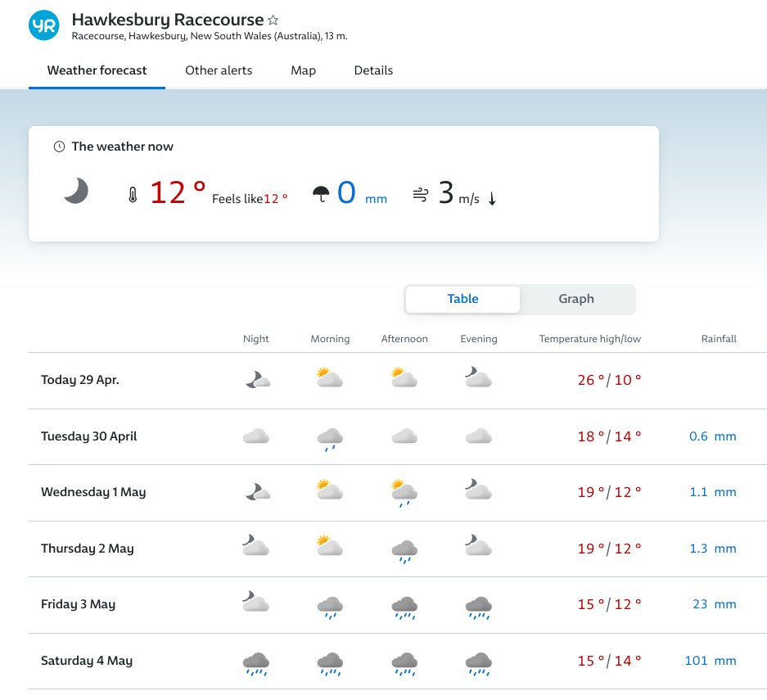Click Today 29 Apr. night weather icon
The width and height of the screenshot is (767, 700).
pos(258,380)
